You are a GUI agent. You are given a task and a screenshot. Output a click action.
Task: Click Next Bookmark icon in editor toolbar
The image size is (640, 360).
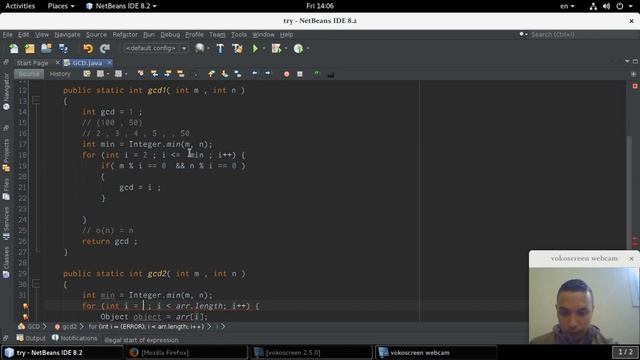coord(224,74)
